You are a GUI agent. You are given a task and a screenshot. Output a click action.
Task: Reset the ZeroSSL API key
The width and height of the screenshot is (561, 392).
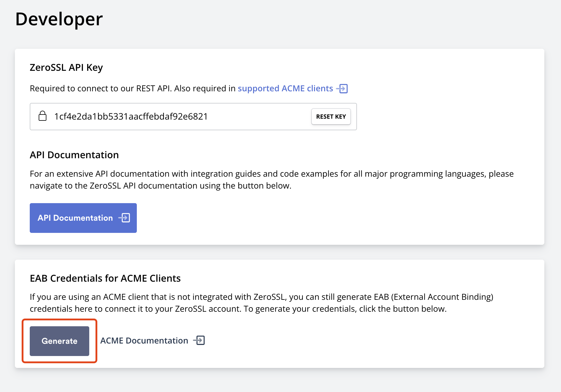[331, 117]
